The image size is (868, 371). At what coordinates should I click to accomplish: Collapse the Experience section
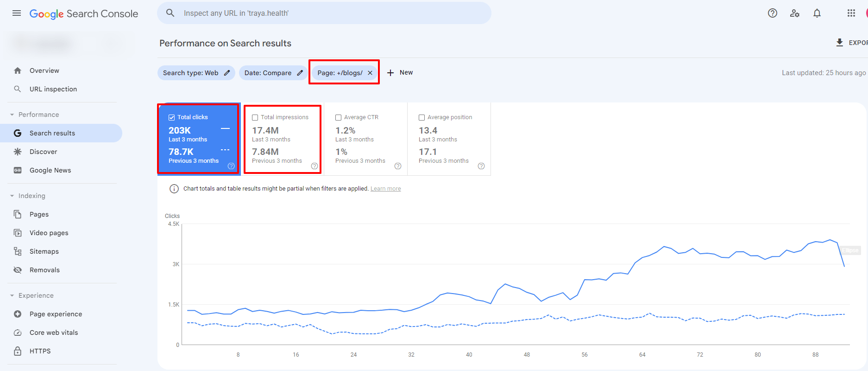[12, 295]
